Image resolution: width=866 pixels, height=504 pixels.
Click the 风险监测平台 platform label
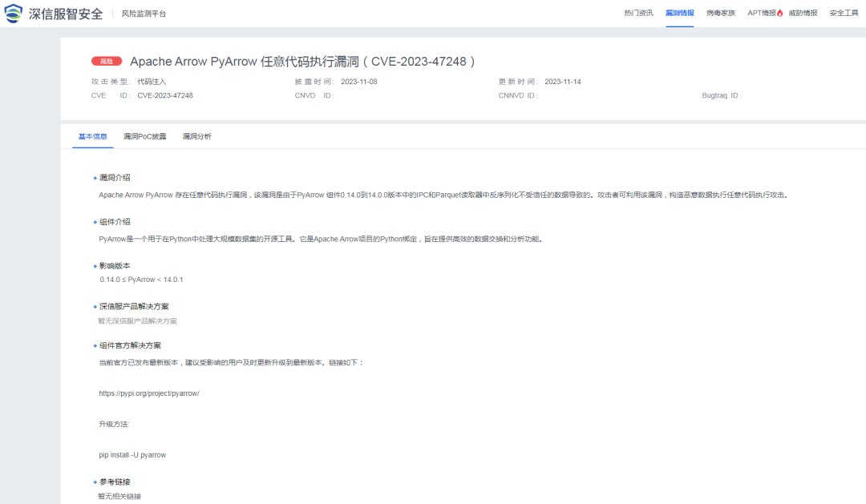(x=144, y=14)
